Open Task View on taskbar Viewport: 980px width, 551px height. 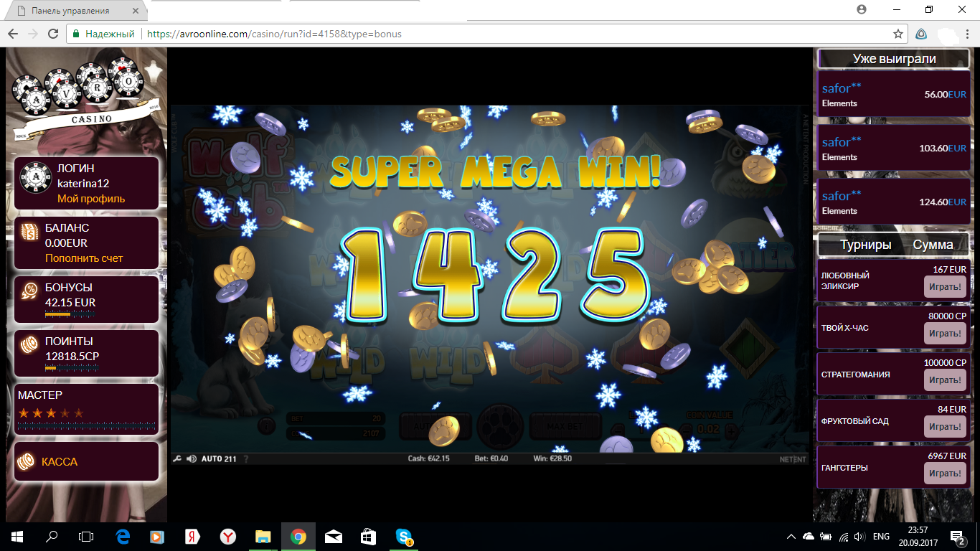point(86,536)
